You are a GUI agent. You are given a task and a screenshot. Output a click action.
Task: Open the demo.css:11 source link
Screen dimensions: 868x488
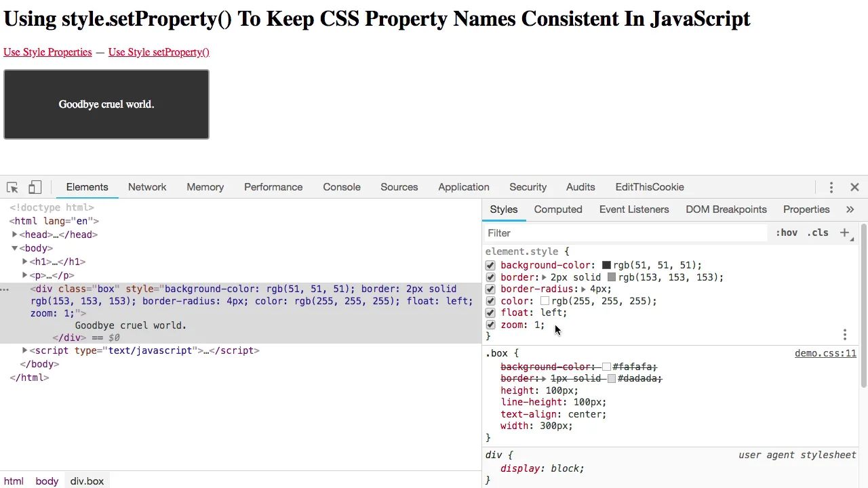825,353
